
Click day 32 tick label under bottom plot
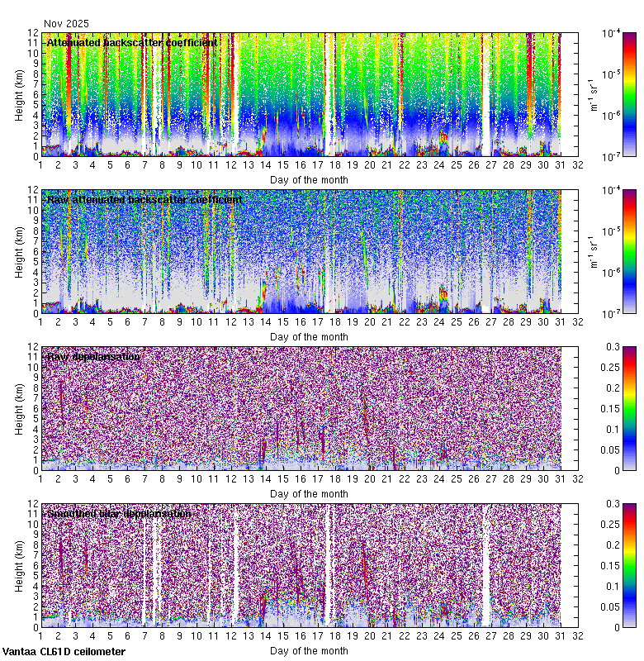(x=578, y=637)
